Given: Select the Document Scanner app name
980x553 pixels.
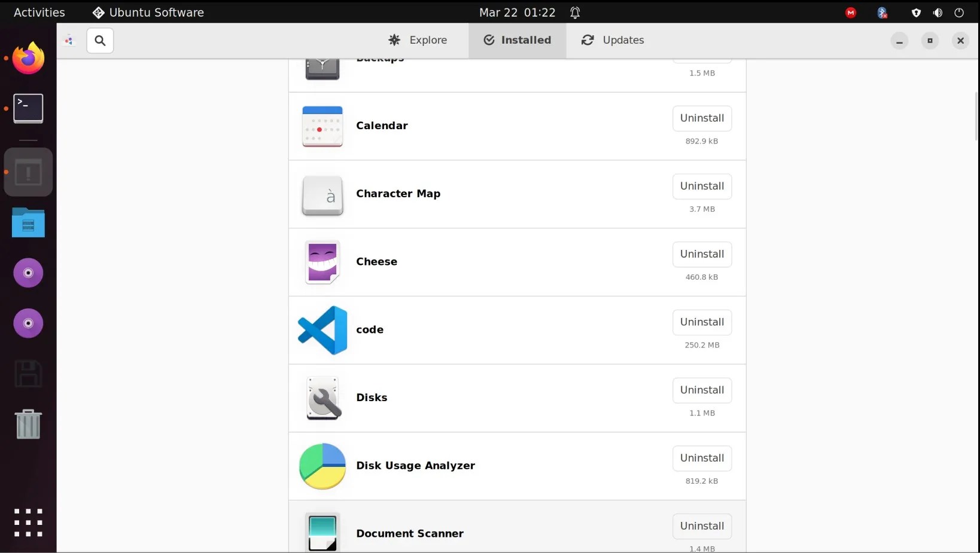Looking at the screenshot, I should tap(410, 534).
